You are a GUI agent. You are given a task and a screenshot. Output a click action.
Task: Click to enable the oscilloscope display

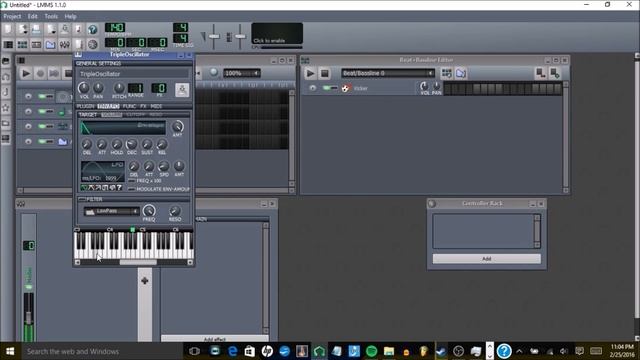pos(277,33)
